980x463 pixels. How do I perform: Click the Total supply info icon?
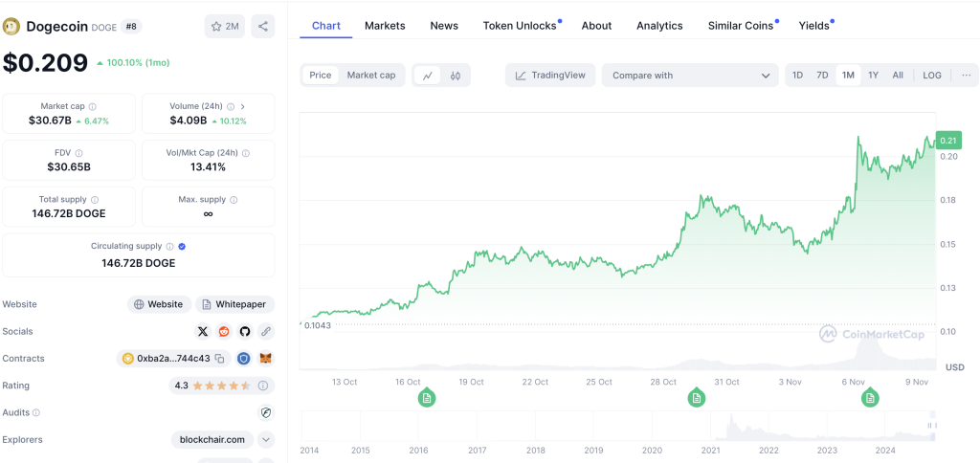point(95,200)
